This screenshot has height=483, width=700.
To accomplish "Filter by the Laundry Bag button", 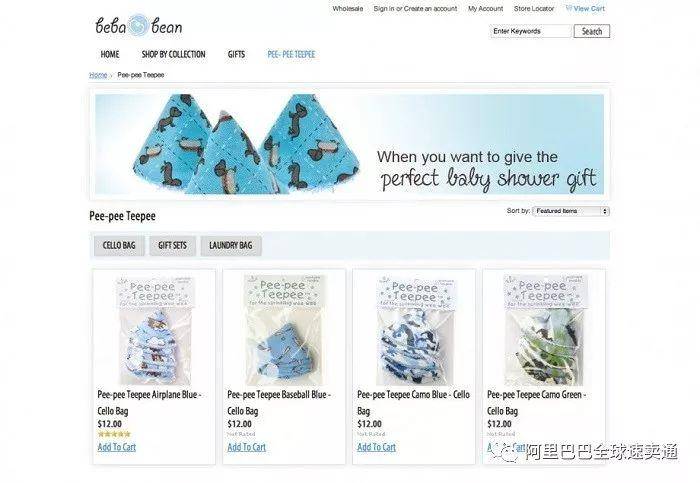I will tap(231, 246).
